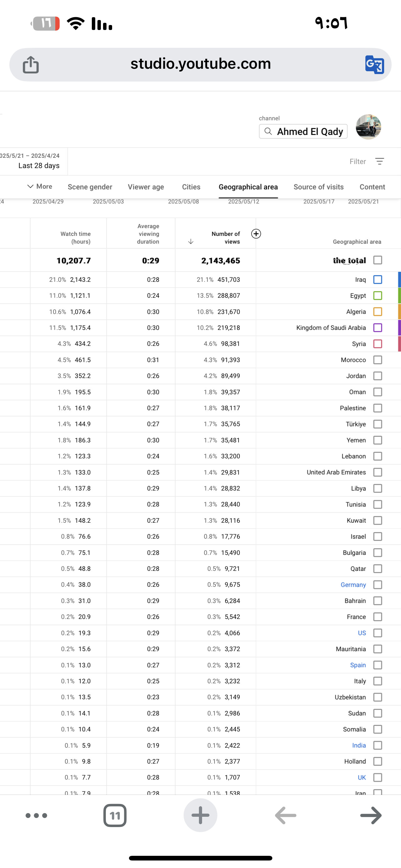The height and width of the screenshot is (868, 401).
Task: Click Palestine row label
Action: tap(353, 408)
